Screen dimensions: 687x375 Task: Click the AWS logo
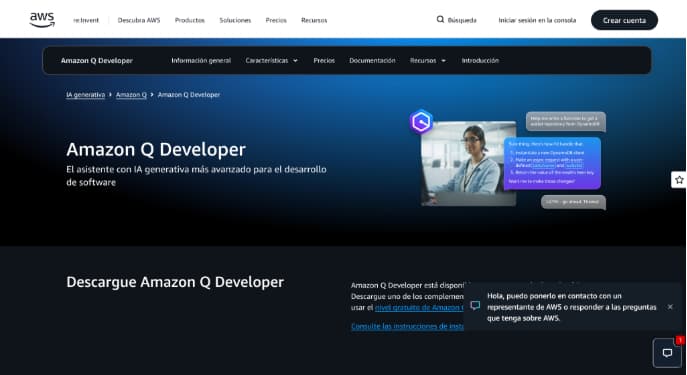[x=42, y=20]
